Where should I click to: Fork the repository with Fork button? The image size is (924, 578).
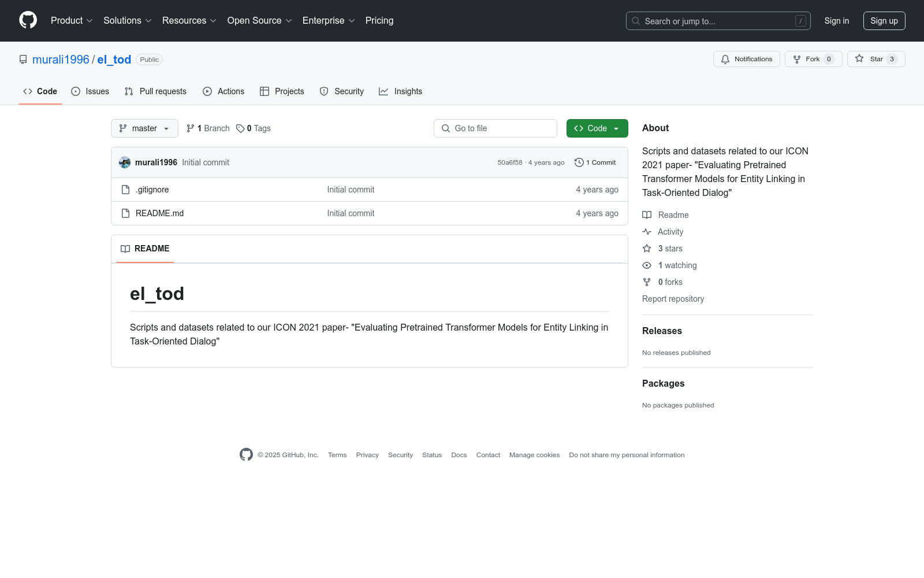[814, 59]
